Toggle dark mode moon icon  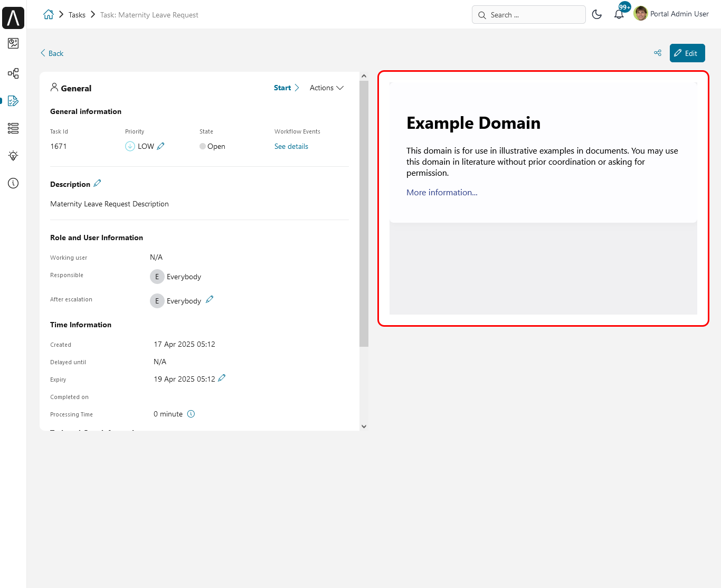[x=597, y=14]
